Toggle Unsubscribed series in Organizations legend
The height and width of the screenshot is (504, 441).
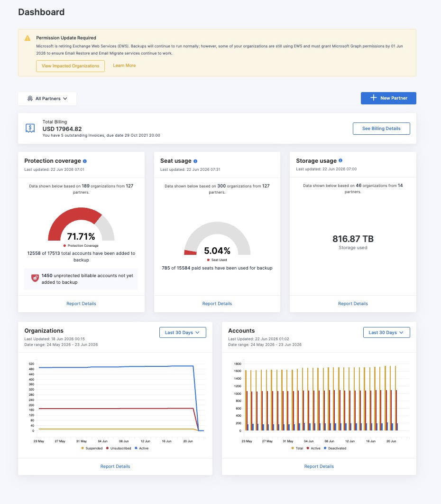pyautogui.click(x=119, y=448)
